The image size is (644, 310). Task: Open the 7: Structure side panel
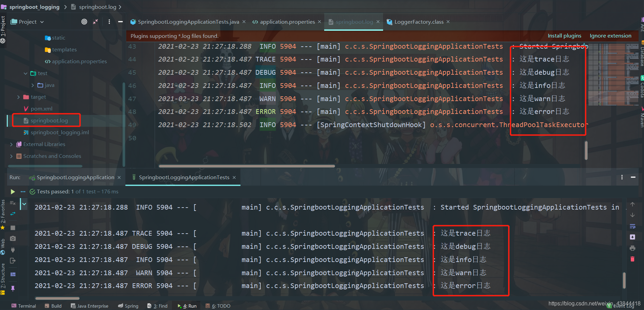click(x=3, y=279)
